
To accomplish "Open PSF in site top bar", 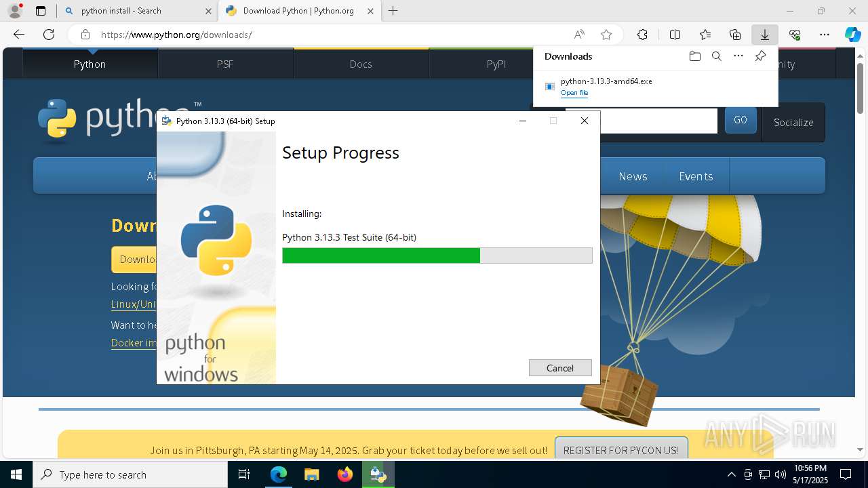I will [x=225, y=64].
